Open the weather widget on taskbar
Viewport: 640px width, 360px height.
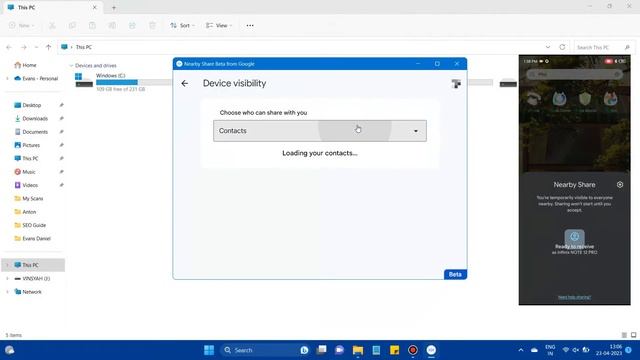pyautogui.click(x=9, y=350)
